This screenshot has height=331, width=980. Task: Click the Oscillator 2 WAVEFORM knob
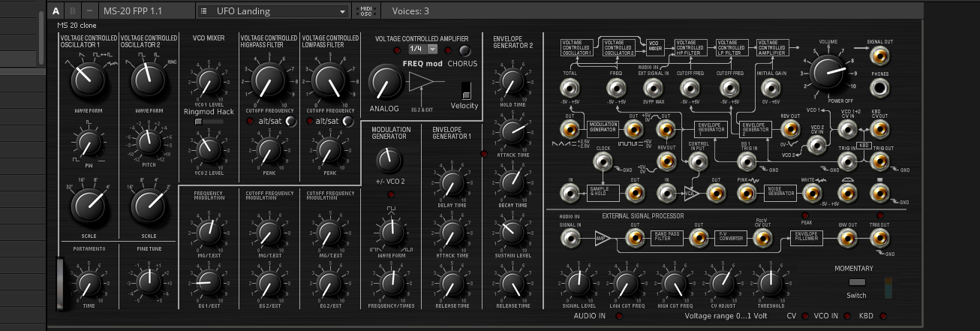pyautogui.click(x=148, y=80)
